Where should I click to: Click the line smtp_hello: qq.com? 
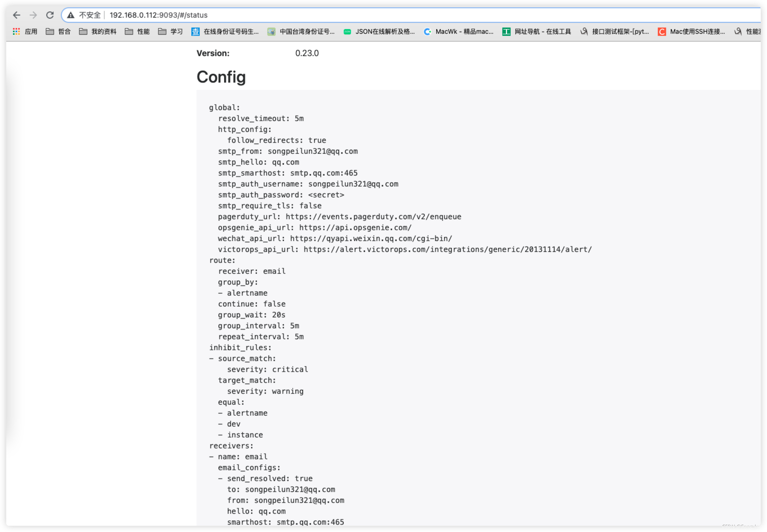tap(258, 162)
